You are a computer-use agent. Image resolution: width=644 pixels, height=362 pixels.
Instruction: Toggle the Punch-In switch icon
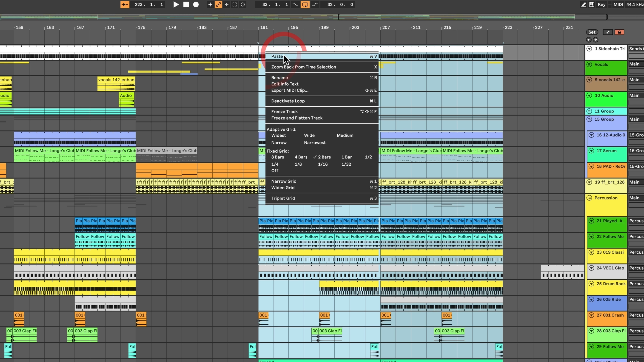click(x=295, y=5)
